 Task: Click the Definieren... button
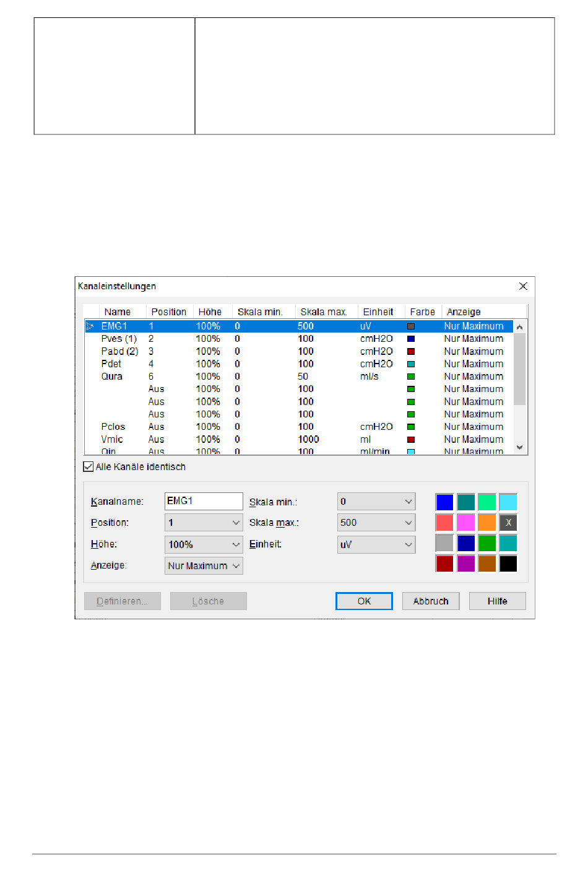click(x=123, y=601)
